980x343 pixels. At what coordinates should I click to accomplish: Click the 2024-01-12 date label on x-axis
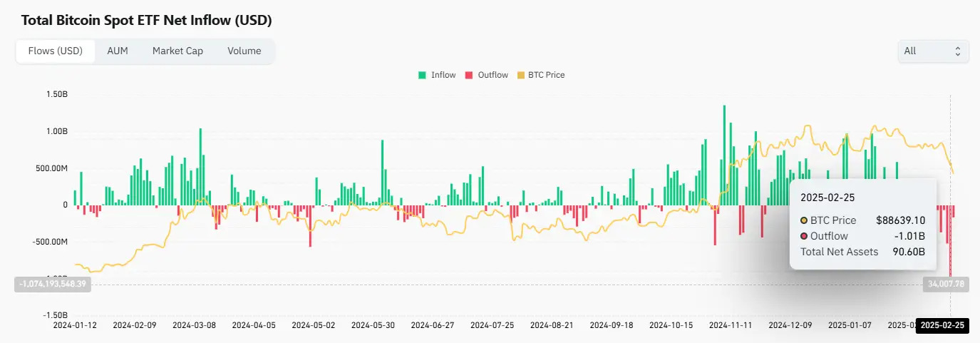(x=76, y=325)
